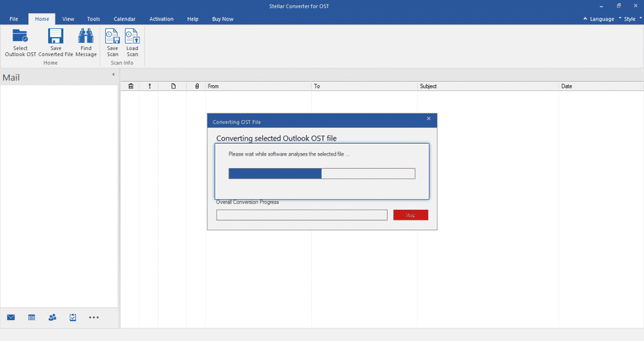Open the Calendar ribbon tab
The height and width of the screenshot is (341, 644).
pyautogui.click(x=124, y=19)
